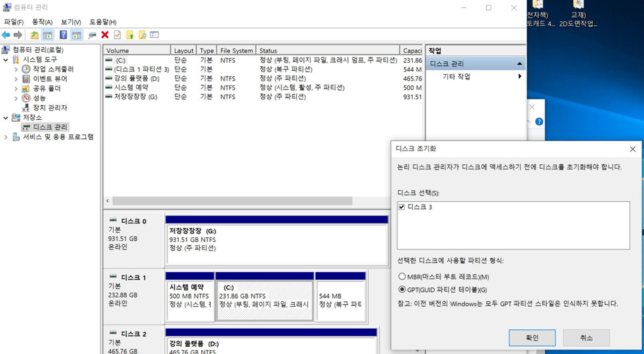Click the Layout column header
The width and height of the screenshot is (644, 354).
point(183,51)
